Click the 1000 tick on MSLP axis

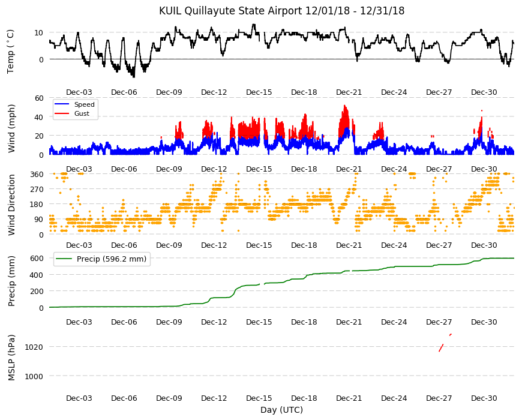(34, 376)
